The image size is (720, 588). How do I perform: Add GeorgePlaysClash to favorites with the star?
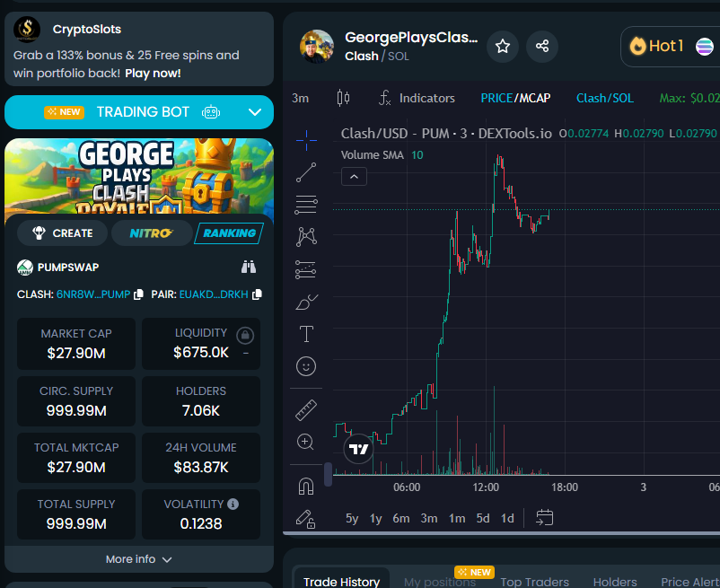[x=503, y=46]
